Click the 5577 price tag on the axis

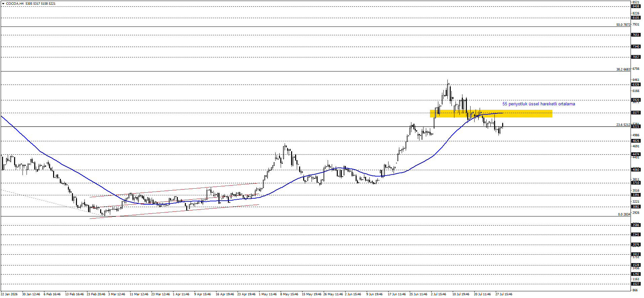pyautogui.click(x=636, y=113)
